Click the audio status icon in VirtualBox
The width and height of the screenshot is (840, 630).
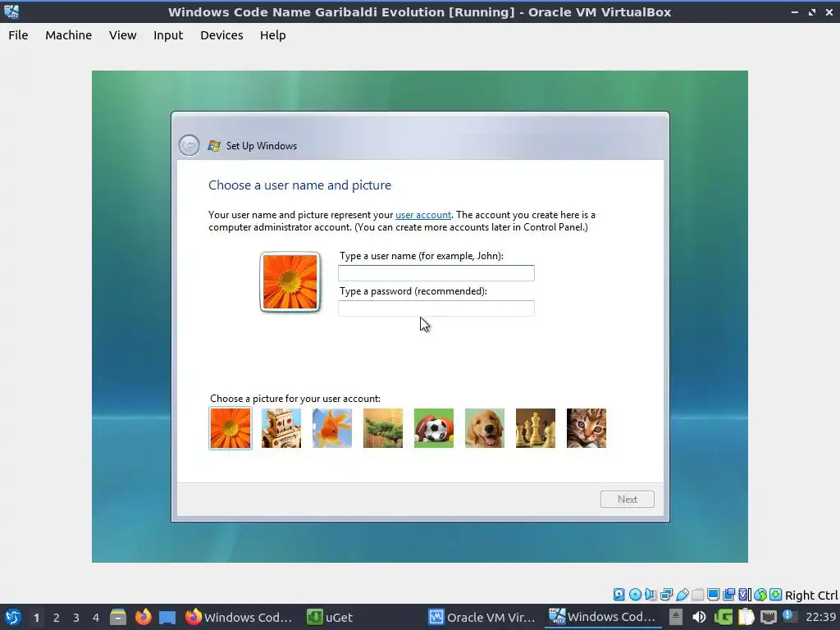tap(651, 594)
